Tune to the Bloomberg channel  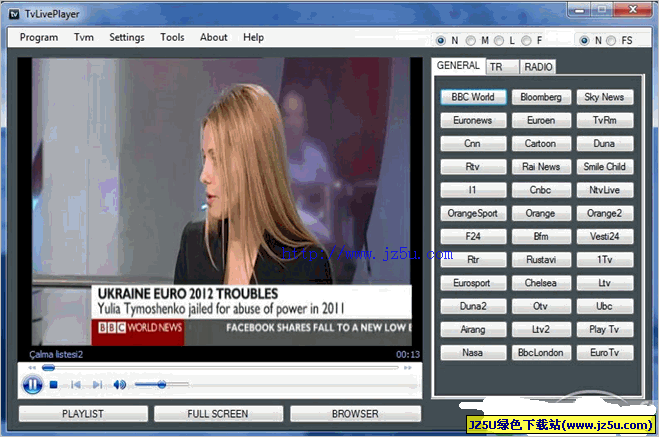(x=541, y=97)
